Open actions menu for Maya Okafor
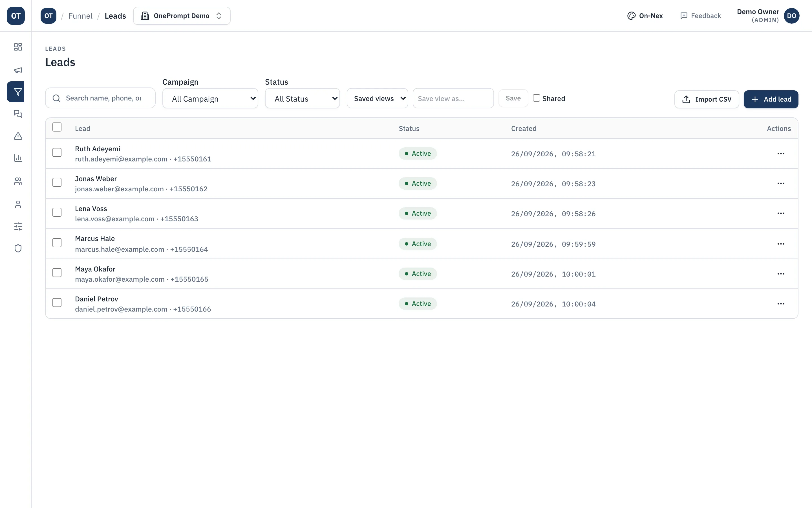Image resolution: width=812 pixels, height=508 pixels. [x=781, y=274]
